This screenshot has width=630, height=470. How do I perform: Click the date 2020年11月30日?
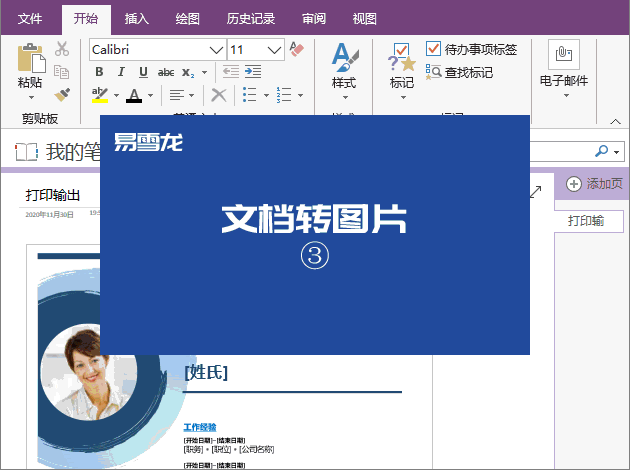(49, 215)
